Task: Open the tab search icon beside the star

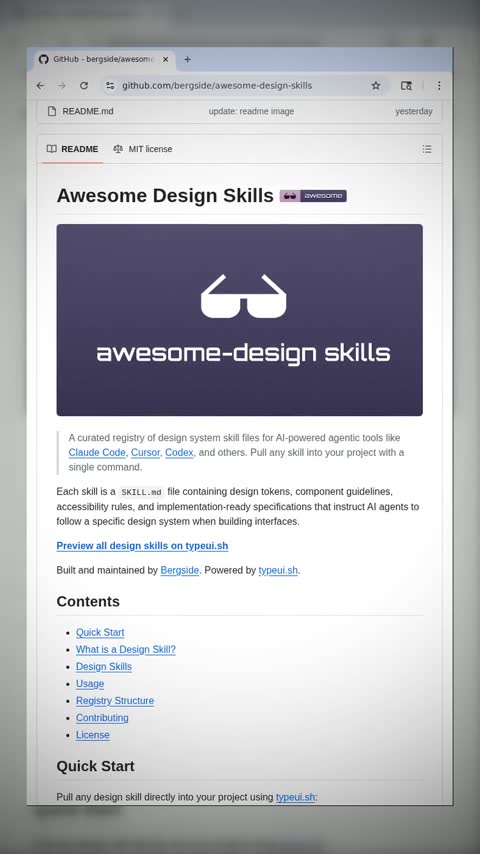Action: [x=406, y=86]
